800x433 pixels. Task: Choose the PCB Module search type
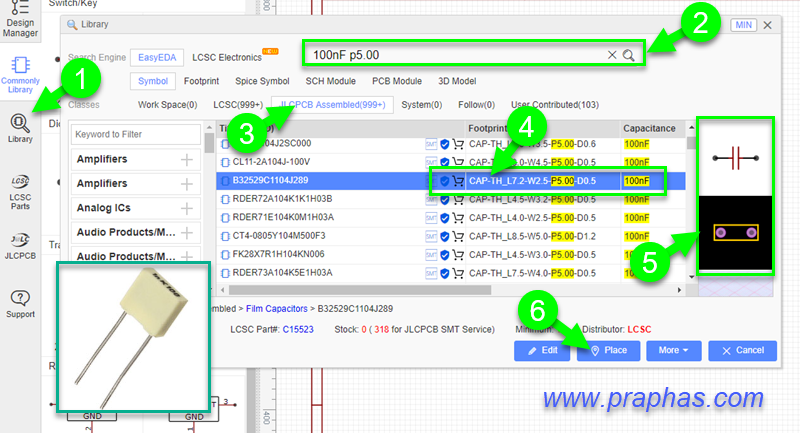[397, 81]
